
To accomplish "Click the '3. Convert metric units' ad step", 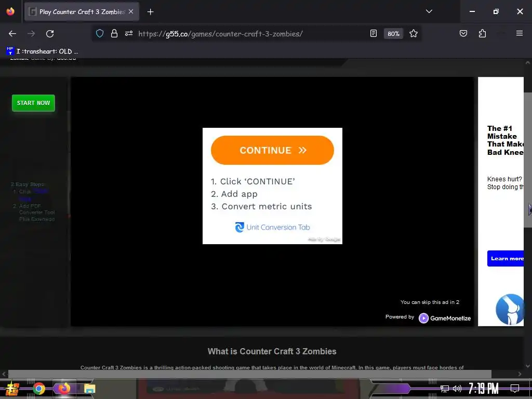I will pos(261,206).
